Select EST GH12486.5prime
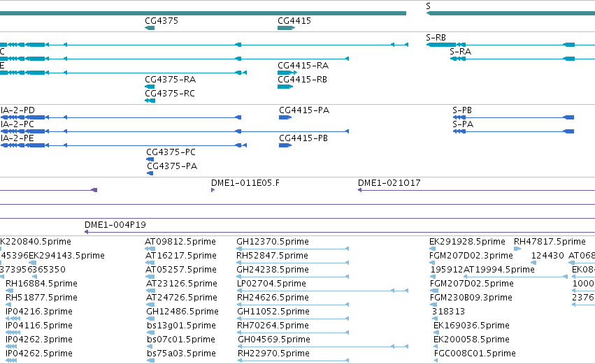Screen dimensions: 595x364 coord(182,312)
